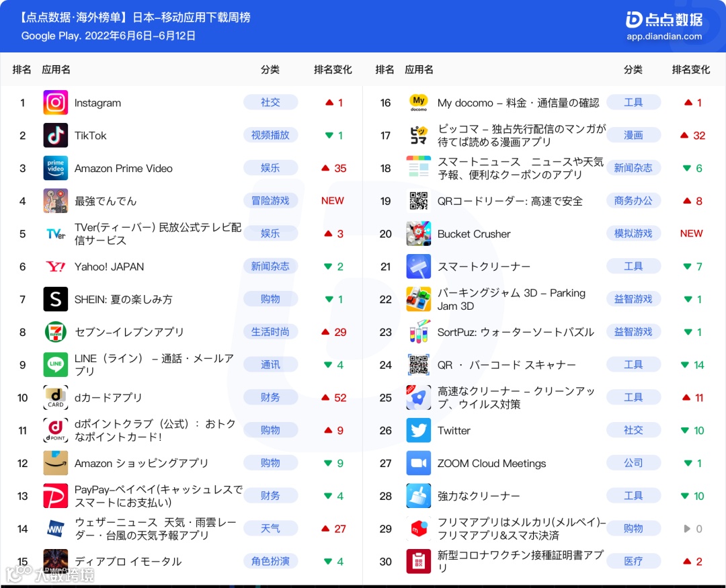This screenshot has height=588, width=726.
Task: Click the 点点数据 logo in header
Action: tap(664, 19)
